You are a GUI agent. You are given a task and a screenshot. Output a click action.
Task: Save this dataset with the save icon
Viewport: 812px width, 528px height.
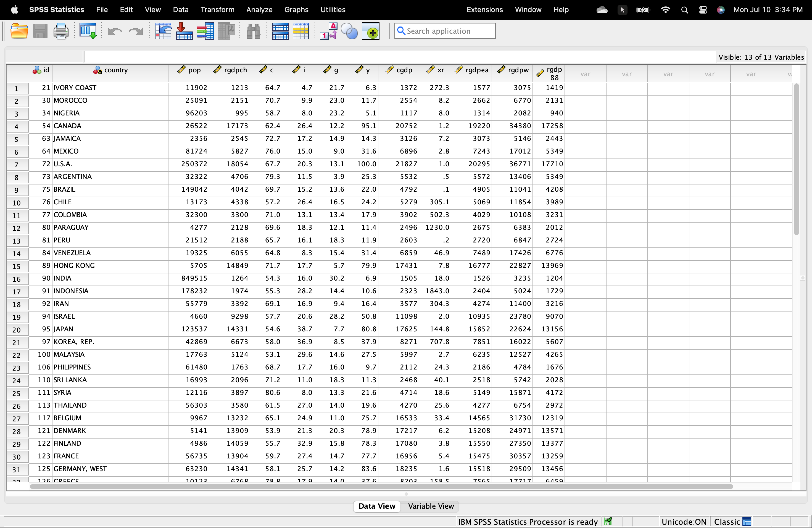[x=40, y=31]
